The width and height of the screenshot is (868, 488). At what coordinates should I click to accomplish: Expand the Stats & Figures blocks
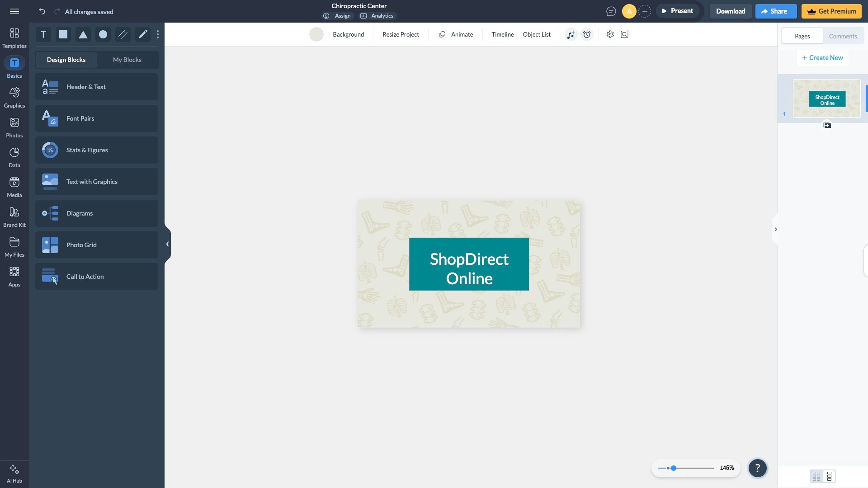coord(97,150)
